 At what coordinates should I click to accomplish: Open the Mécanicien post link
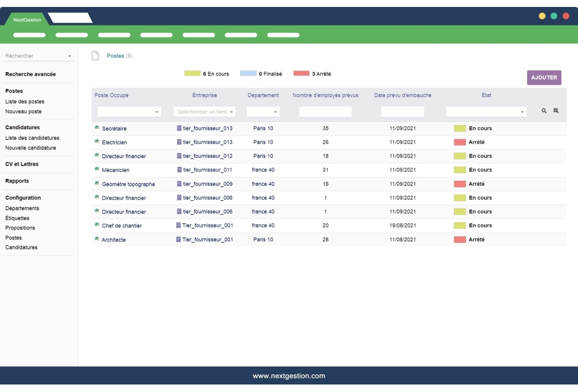coord(116,170)
